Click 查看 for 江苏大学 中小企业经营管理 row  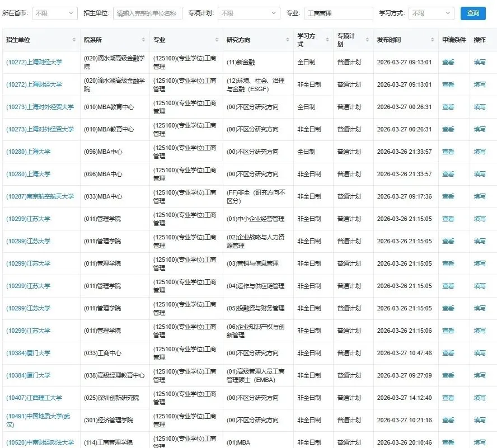pyautogui.click(x=448, y=219)
